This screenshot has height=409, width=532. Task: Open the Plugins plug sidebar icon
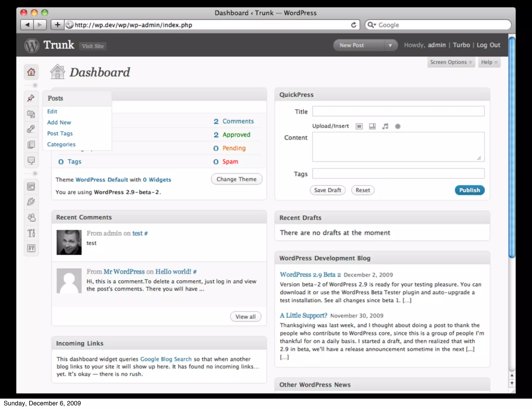tap(31, 202)
